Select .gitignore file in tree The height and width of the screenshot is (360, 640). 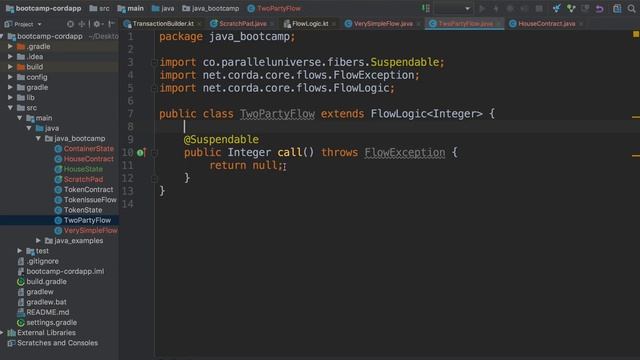(x=38, y=261)
